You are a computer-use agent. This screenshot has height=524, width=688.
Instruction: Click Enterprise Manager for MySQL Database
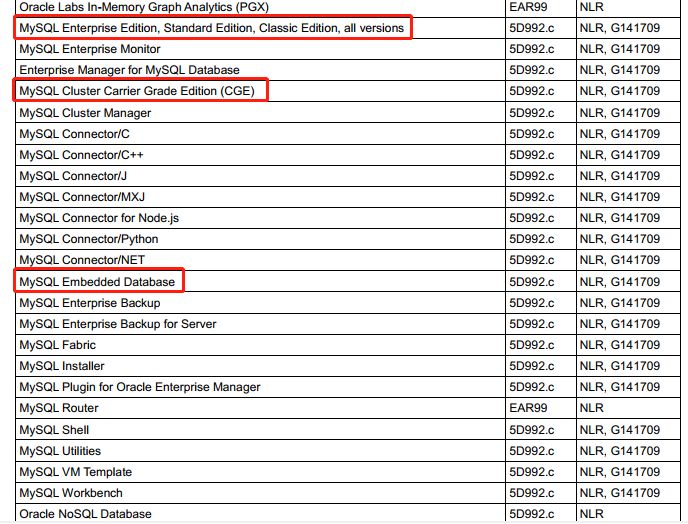(x=129, y=70)
